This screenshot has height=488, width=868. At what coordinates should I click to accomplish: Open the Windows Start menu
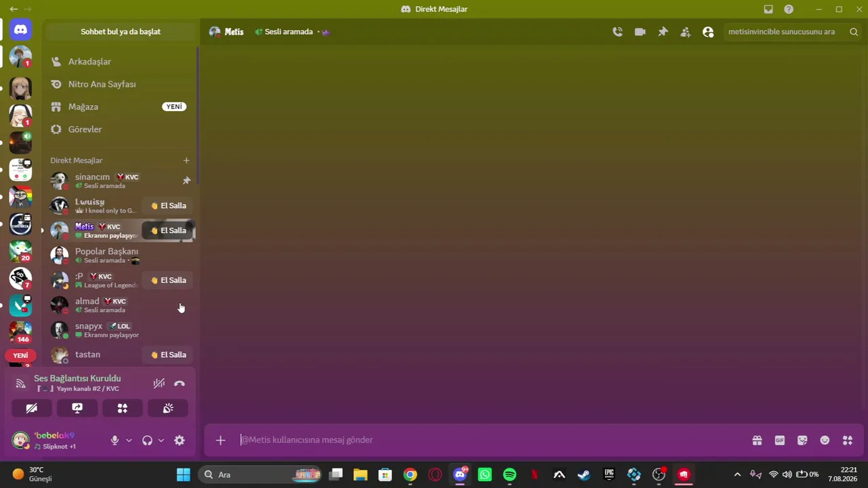coord(183,474)
